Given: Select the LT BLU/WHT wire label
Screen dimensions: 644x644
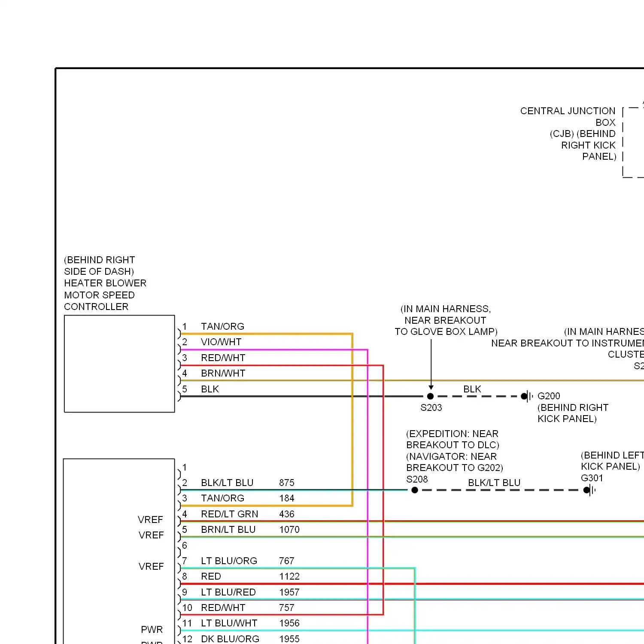Looking at the screenshot, I should pyautogui.click(x=229, y=623).
